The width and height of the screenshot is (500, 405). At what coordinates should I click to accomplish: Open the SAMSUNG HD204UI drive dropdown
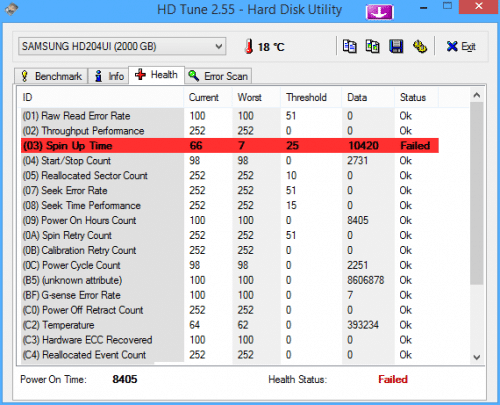coord(122,46)
